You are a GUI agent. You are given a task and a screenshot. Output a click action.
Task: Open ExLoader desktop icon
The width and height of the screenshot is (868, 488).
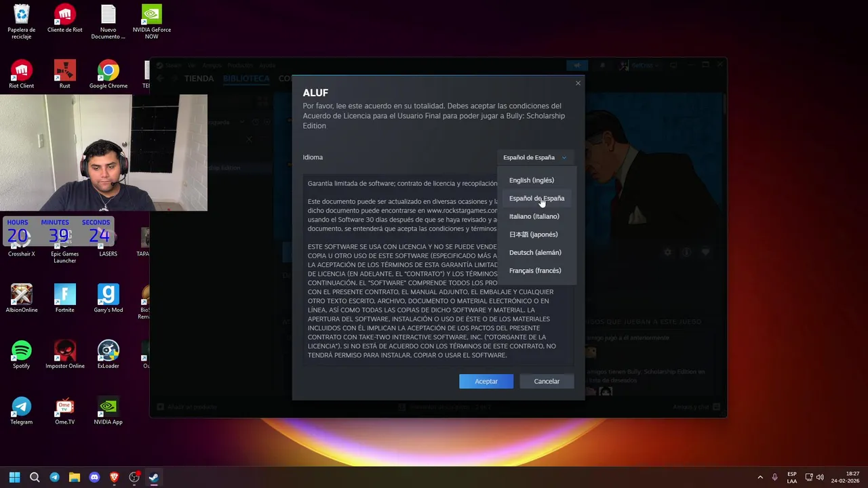click(108, 354)
